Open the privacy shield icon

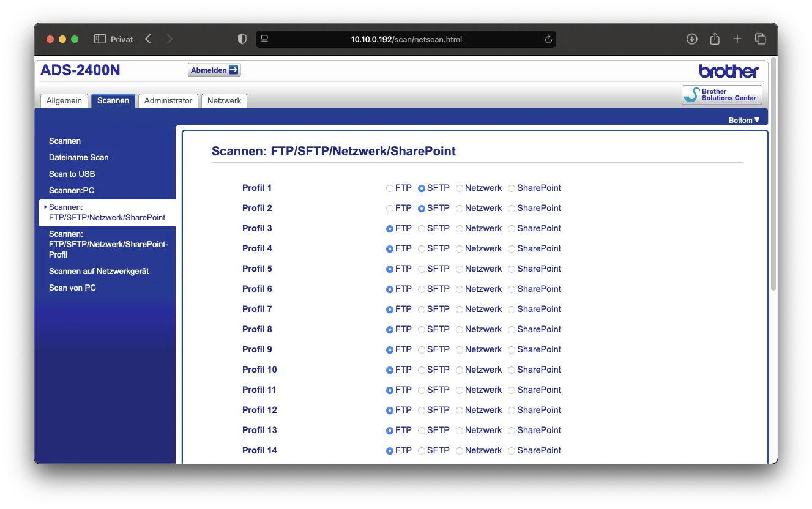(x=242, y=39)
